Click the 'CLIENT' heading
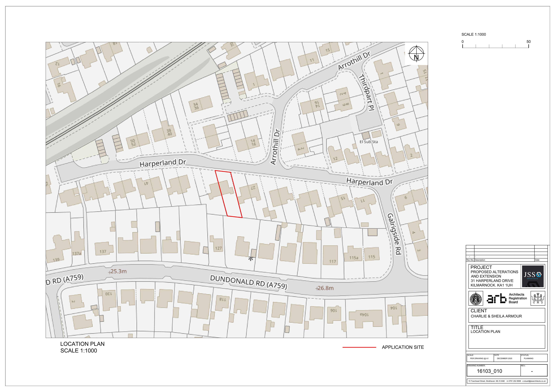 pyautogui.click(x=479, y=311)
